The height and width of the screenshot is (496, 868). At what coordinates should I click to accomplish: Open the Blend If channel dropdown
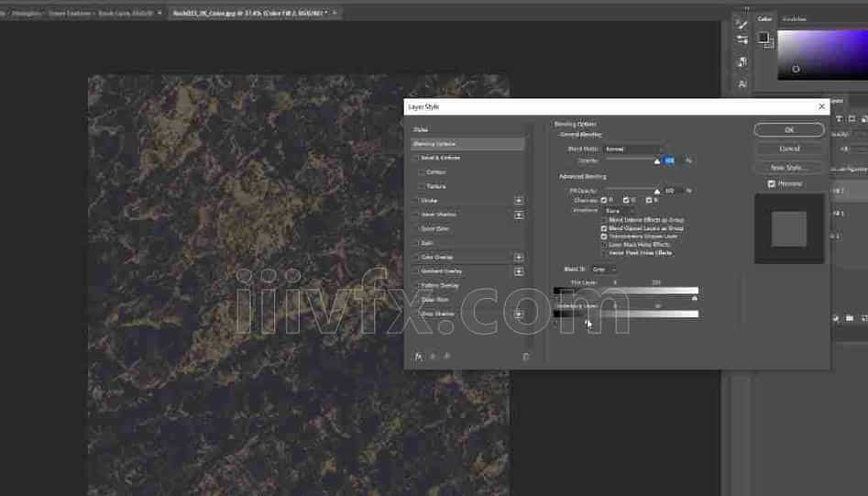pyautogui.click(x=604, y=270)
